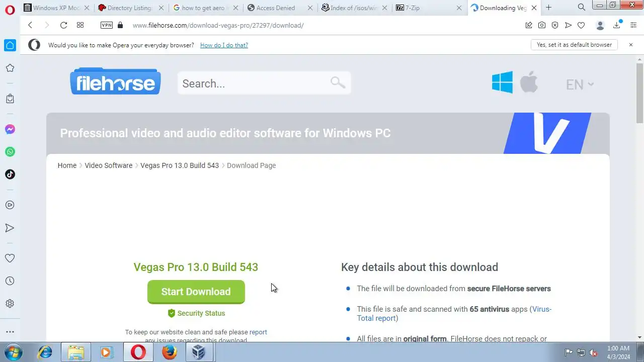Open the Opera main menu logo
This screenshot has width=644, height=362.
pos(10,10)
